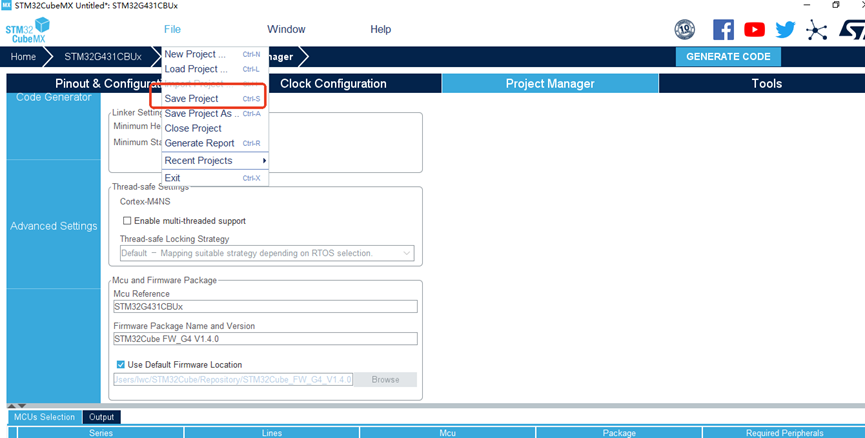865x438 pixels.
Task: Open the Twitter bird icon link
Action: click(x=785, y=30)
